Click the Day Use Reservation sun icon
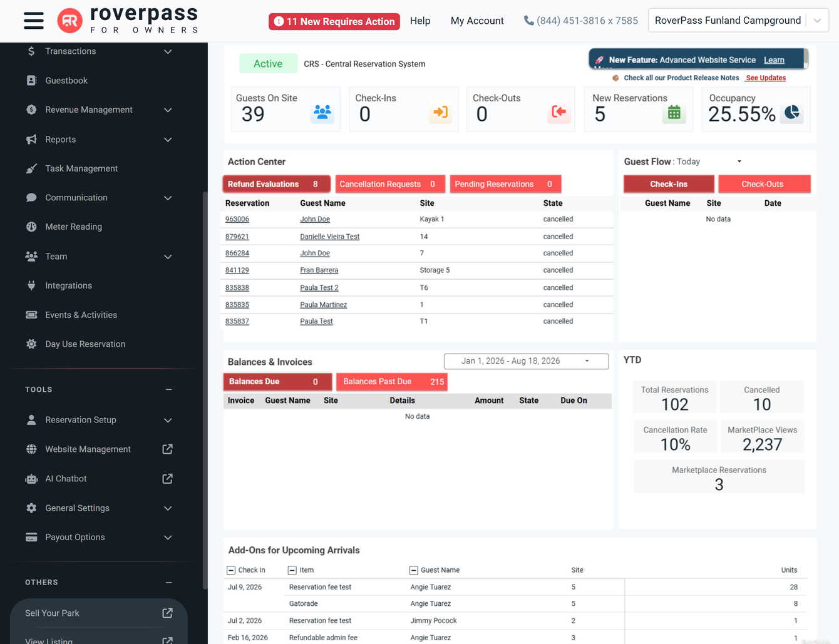The height and width of the screenshot is (644, 839). [31, 344]
